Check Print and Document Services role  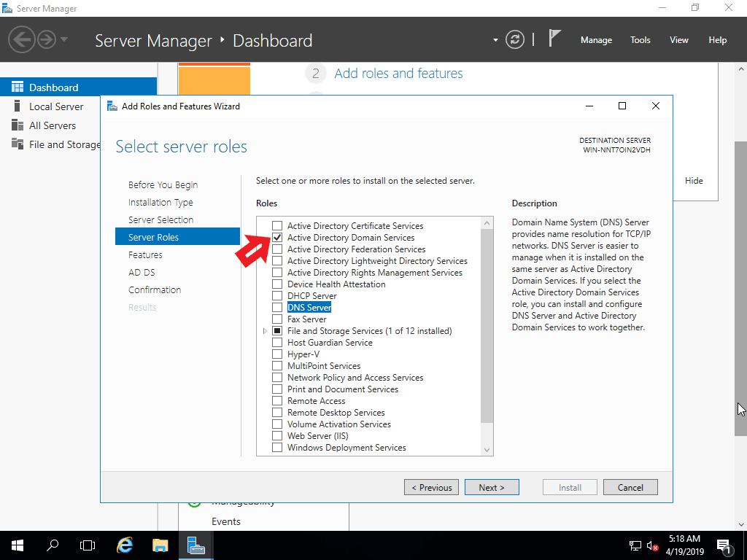click(277, 389)
